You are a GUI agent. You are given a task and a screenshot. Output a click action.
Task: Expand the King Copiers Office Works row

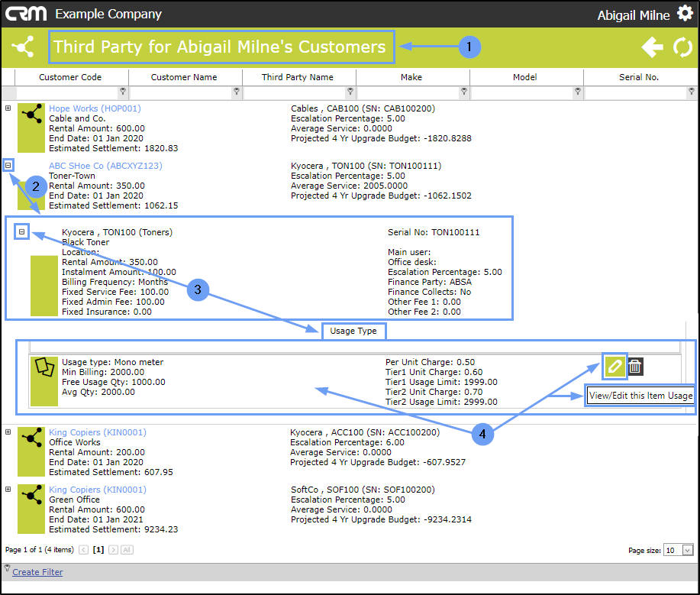click(8, 432)
